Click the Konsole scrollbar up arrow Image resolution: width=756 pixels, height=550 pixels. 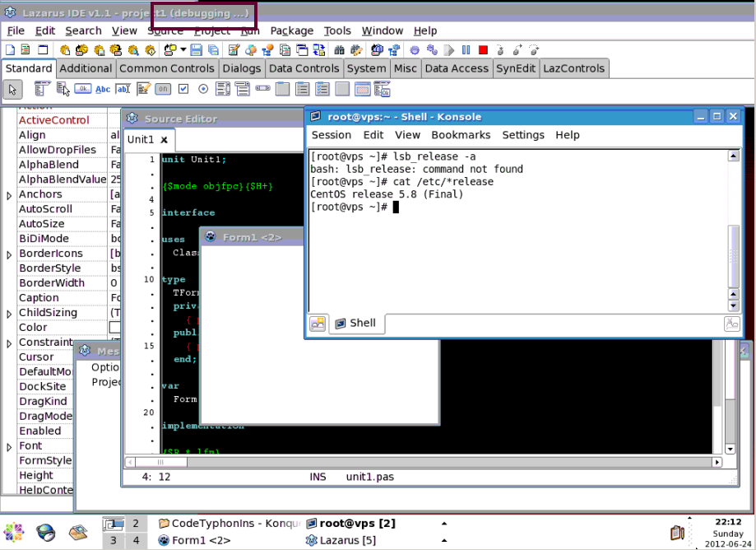733,156
